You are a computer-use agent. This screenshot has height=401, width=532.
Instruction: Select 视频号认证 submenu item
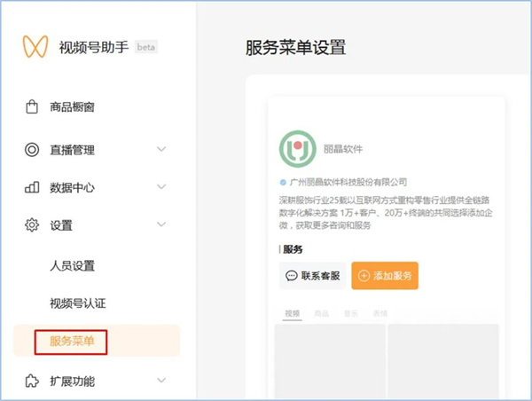pos(78,303)
